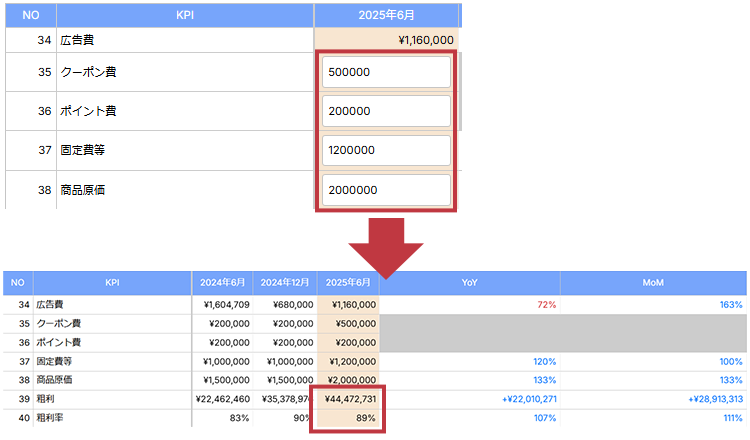750x440 pixels.
Task: Click the 2025年6月 header in upper table
Action: pos(386,15)
